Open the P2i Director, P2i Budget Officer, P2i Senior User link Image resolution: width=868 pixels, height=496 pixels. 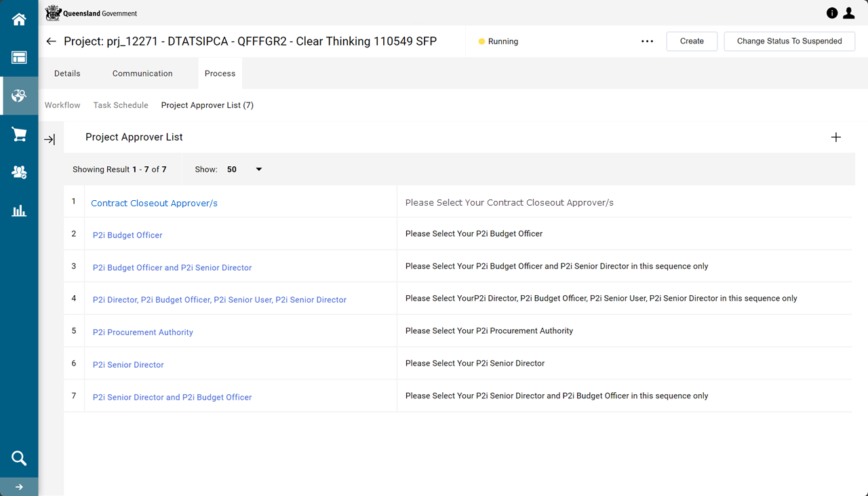coord(220,299)
